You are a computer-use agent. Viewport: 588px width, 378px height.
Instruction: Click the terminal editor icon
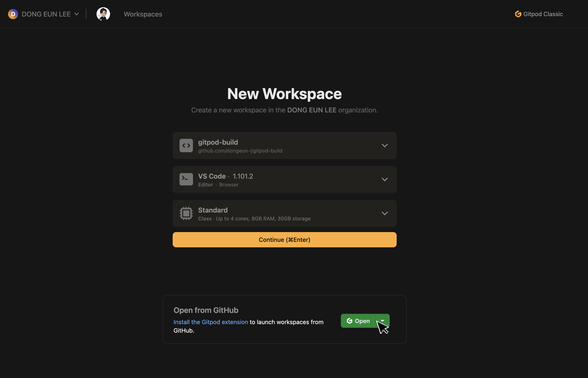pos(186,179)
